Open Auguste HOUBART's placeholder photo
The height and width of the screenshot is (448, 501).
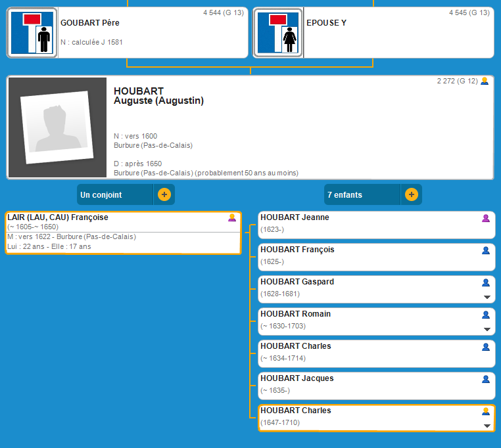pyautogui.click(x=57, y=127)
